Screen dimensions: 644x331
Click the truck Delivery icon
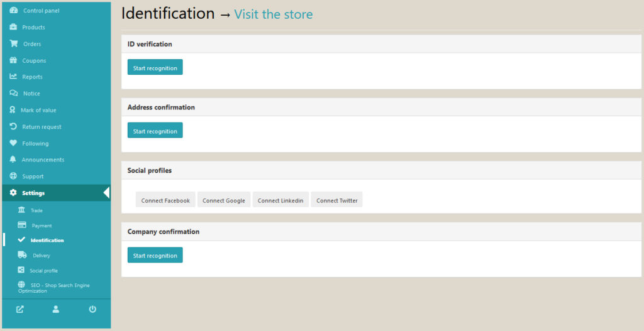coord(22,255)
